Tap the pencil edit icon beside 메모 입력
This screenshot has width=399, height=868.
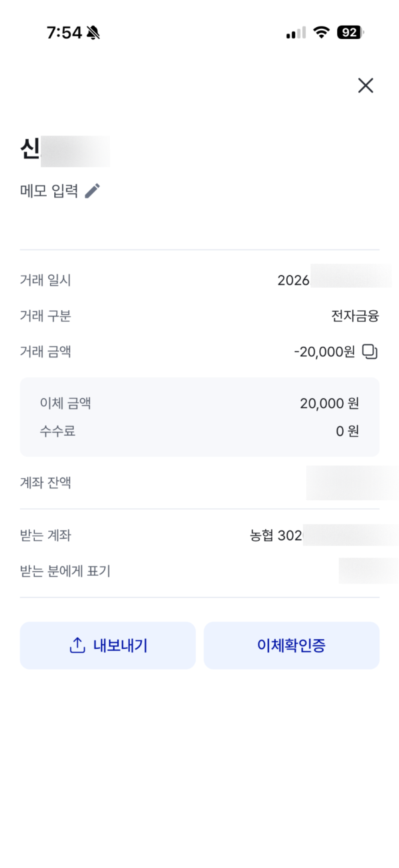coord(93,191)
